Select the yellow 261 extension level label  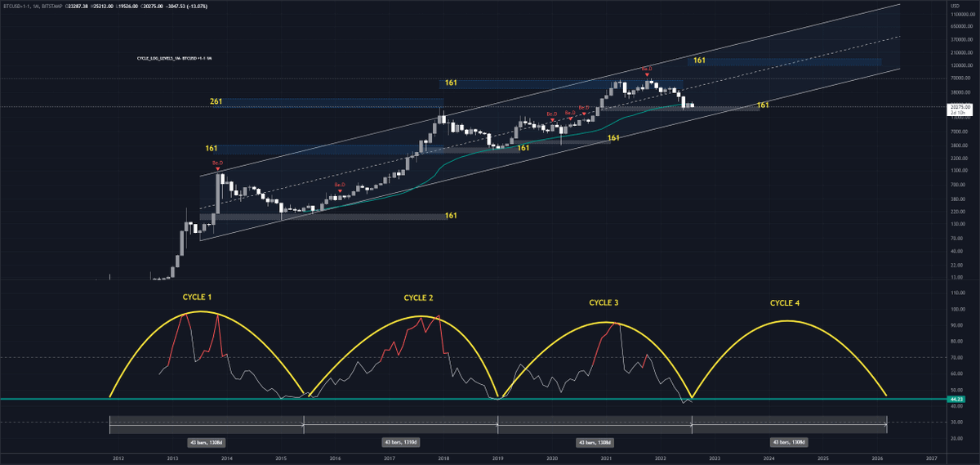point(216,101)
